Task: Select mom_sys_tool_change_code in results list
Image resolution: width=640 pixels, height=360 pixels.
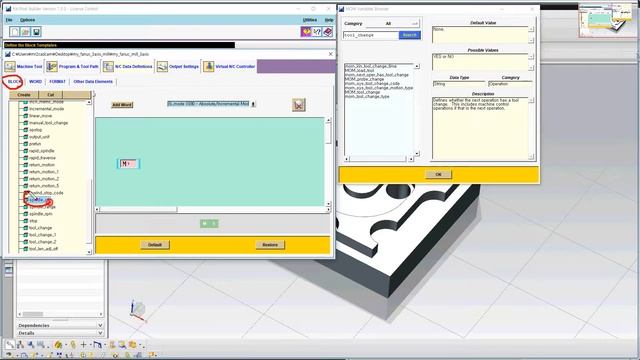Action: tap(372, 83)
